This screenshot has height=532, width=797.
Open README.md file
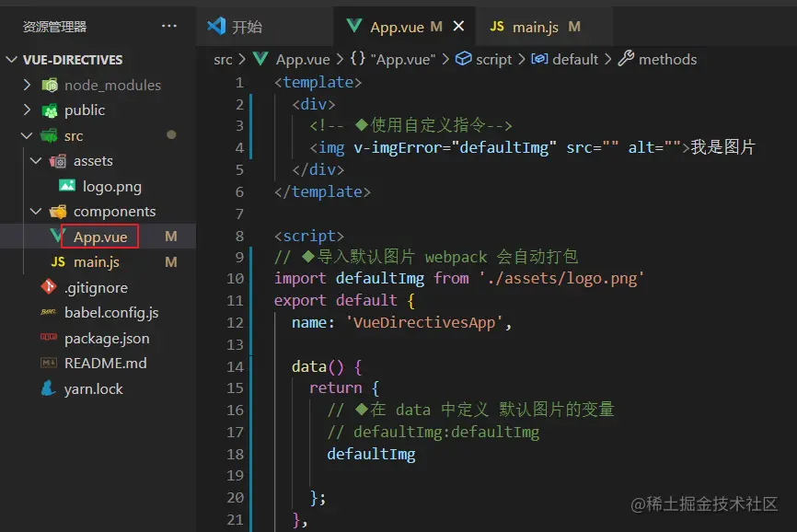[105, 363]
